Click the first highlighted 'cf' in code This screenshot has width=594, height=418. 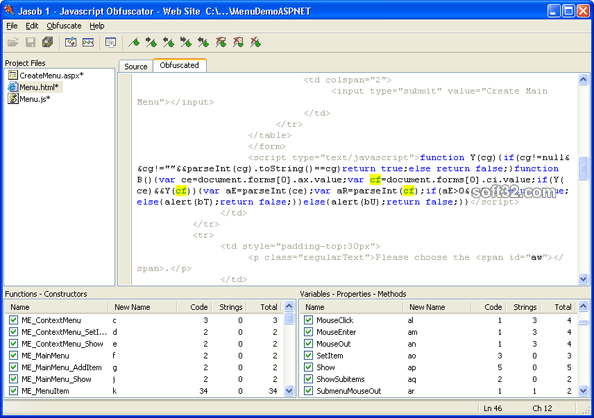click(x=375, y=180)
